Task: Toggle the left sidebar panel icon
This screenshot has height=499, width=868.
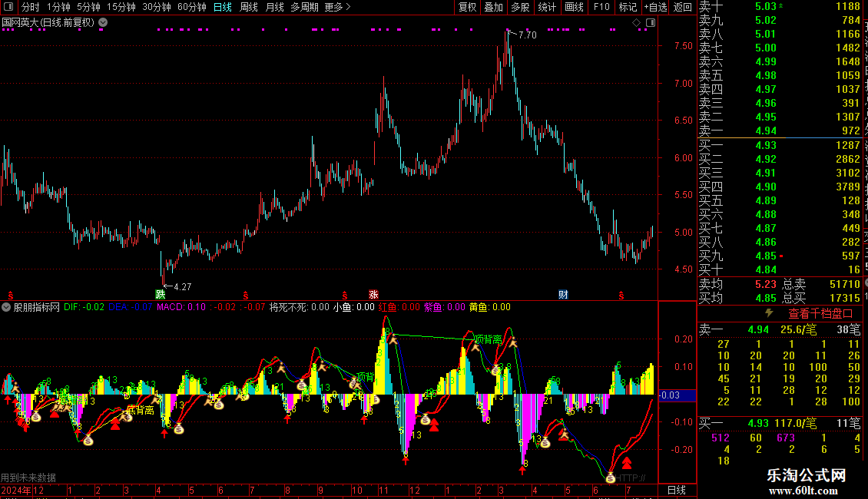Action: pos(8,7)
